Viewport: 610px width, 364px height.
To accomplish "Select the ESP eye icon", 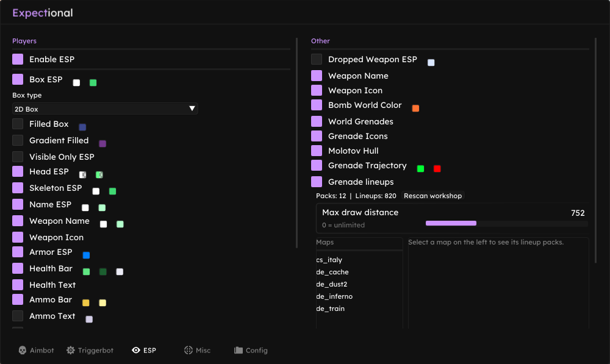I will (x=136, y=351).
